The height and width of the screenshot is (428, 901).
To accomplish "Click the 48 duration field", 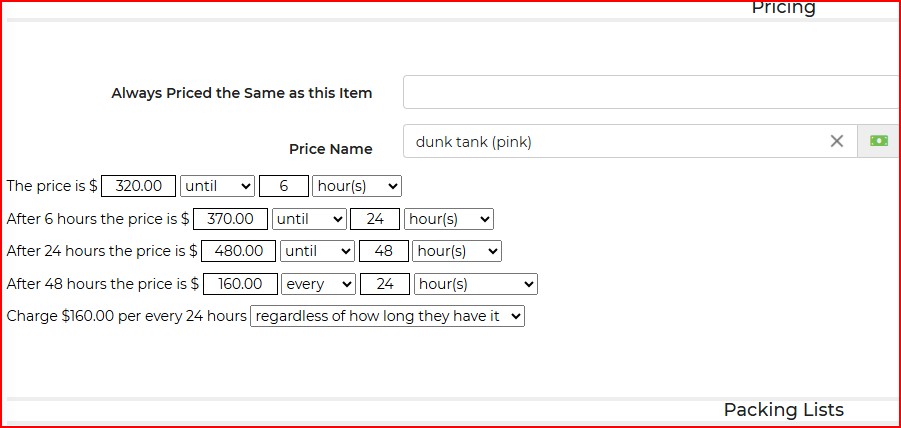I will pyautogui.click(x=384, y=251).
